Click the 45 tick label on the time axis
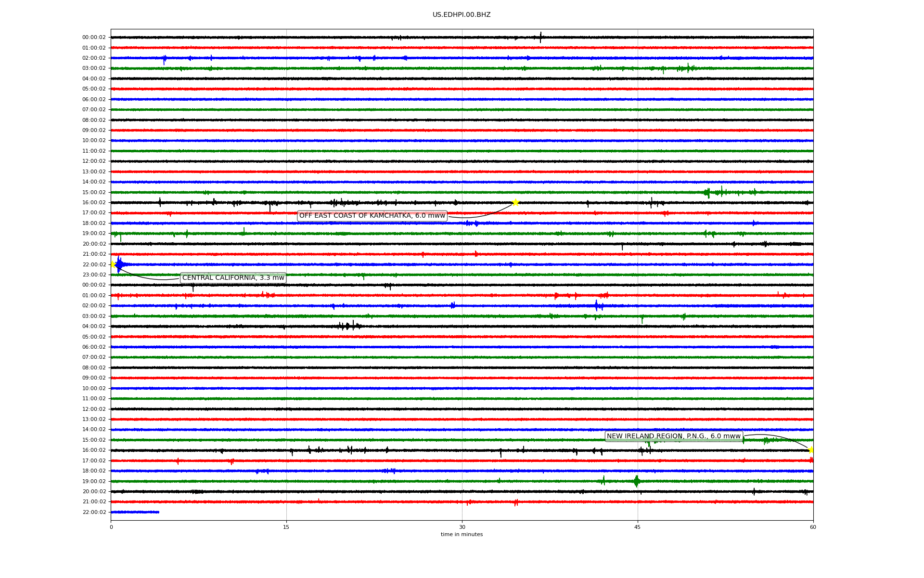 pos(637,527)
